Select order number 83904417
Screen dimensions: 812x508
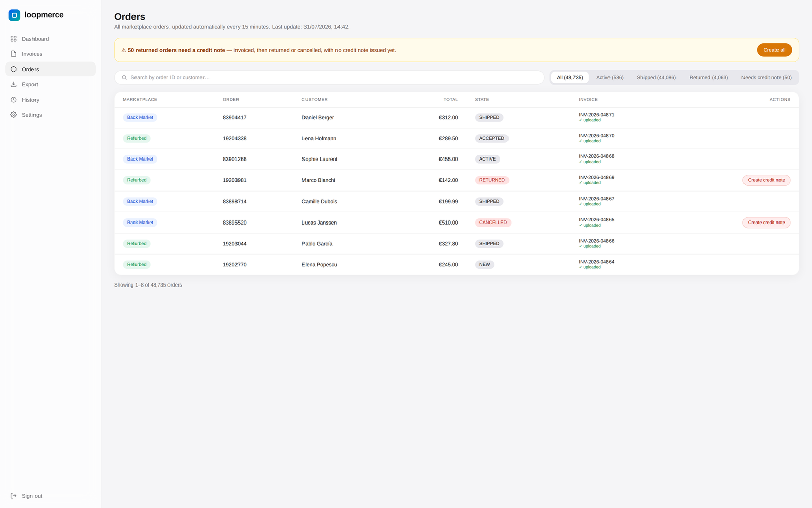(234, 118)
